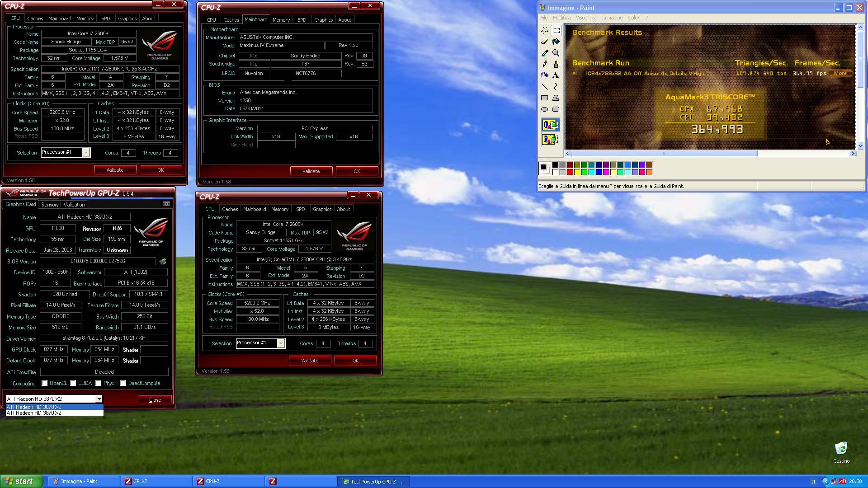Screen dimensions: 868x488
Task: Click the ATI icon in system tray
Action: 843,482
